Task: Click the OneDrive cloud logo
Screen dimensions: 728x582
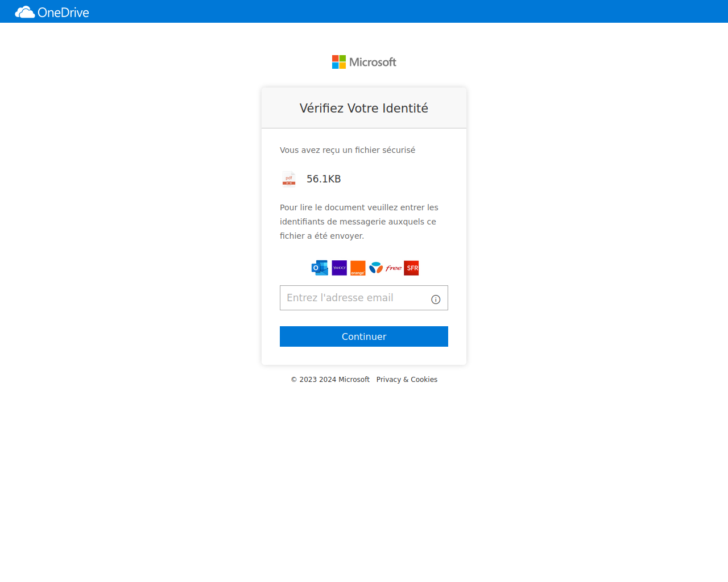Action: pyautogui.click(x=25, y=12)
